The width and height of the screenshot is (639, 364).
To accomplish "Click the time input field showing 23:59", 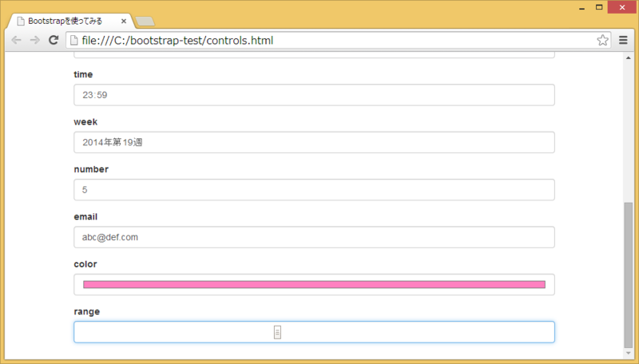I will [314, 95].
